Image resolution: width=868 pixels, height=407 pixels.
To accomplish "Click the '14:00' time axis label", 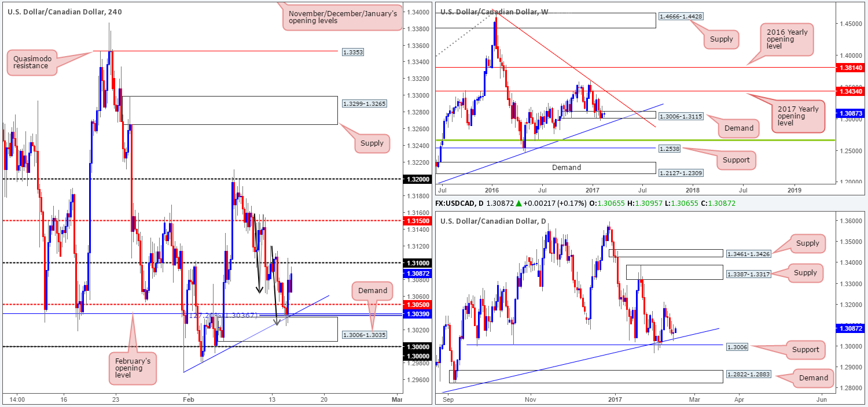I will point(17,399).
